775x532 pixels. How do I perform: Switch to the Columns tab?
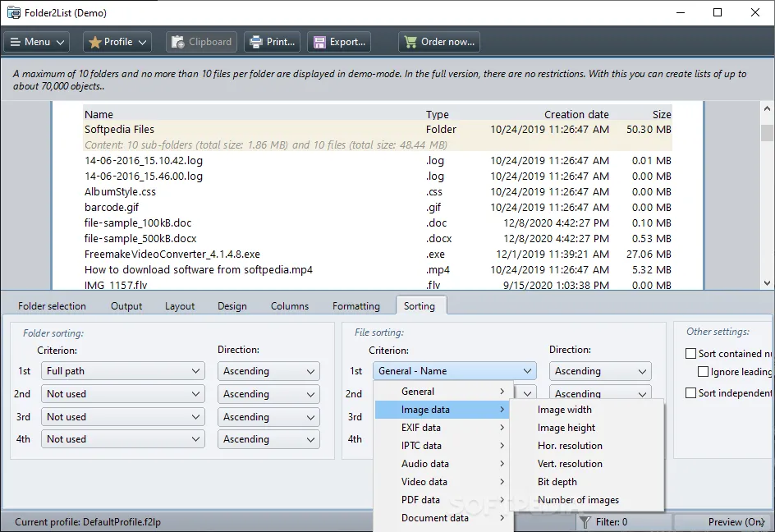[x=290, y=306]
